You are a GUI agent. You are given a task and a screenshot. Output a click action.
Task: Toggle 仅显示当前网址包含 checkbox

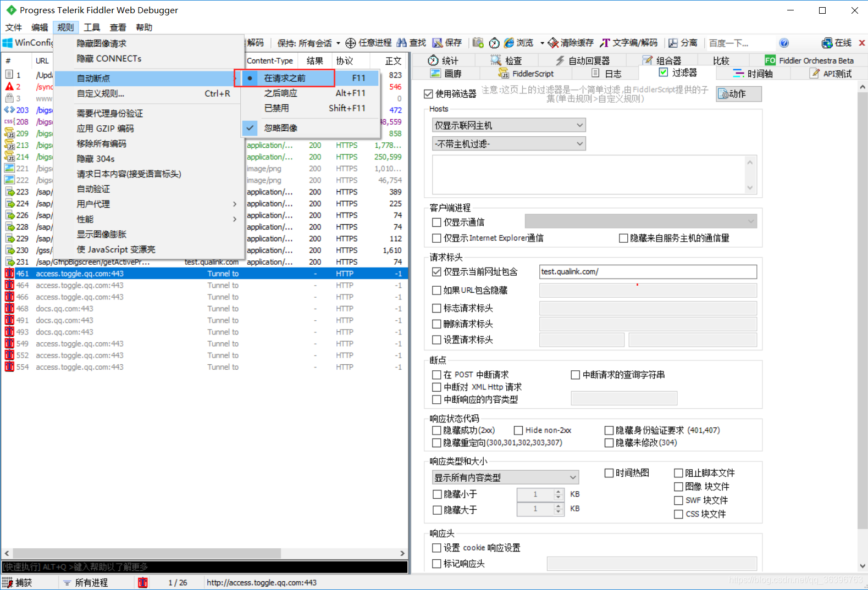436,272
